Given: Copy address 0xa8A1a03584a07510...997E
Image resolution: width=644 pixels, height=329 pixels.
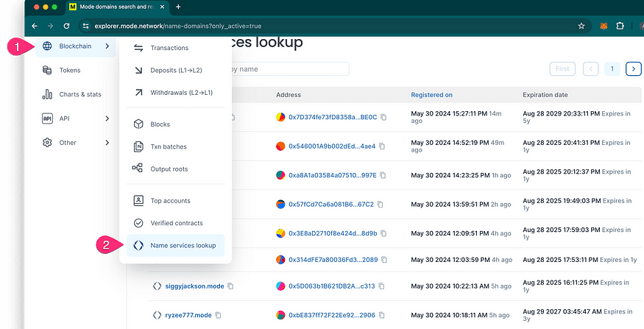Looking at the screenshot, I should 383,175.
